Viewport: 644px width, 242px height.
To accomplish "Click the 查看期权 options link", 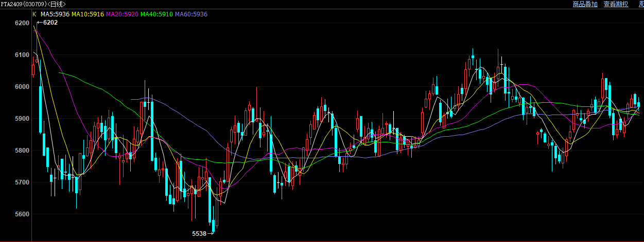I will pyautogui.click(x=616, y=4).
